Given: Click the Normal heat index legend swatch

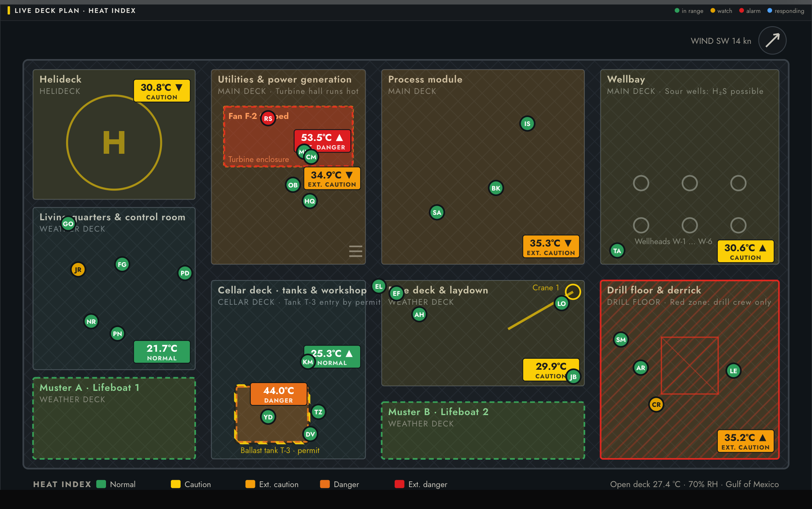Looking at the screenshot, I should (x=101, y=484).
